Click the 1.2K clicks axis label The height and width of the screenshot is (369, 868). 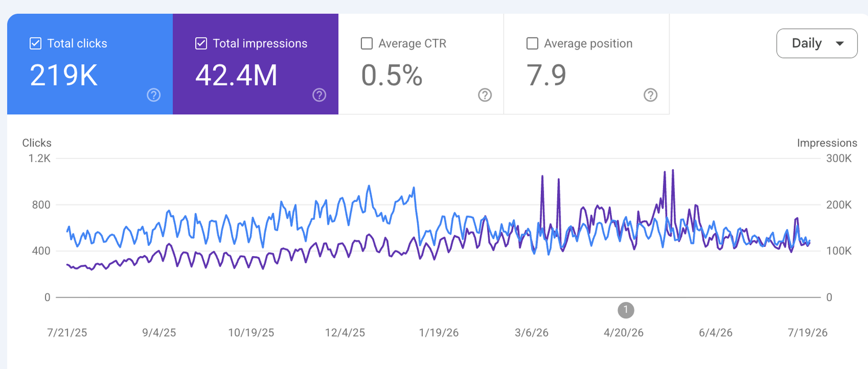[x=40, y=158]
